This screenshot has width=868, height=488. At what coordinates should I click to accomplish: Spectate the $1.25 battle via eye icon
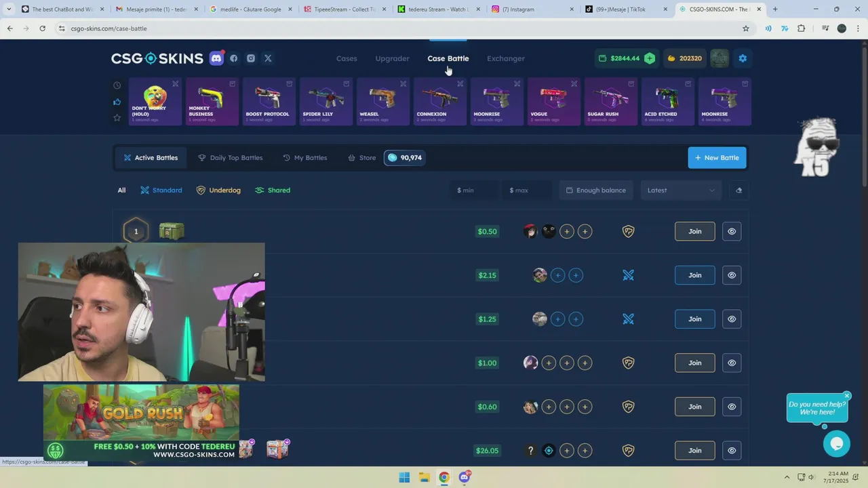(732, 319)
